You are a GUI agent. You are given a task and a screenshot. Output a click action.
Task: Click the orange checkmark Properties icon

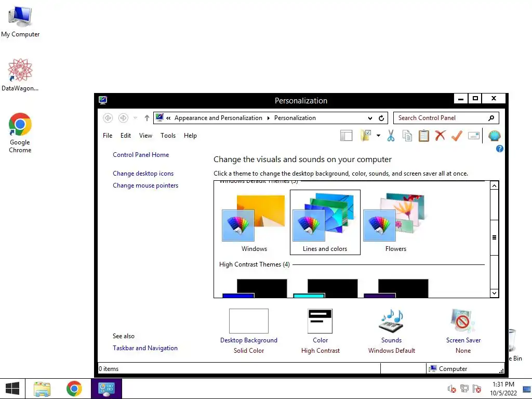click(x=457, y=136)
